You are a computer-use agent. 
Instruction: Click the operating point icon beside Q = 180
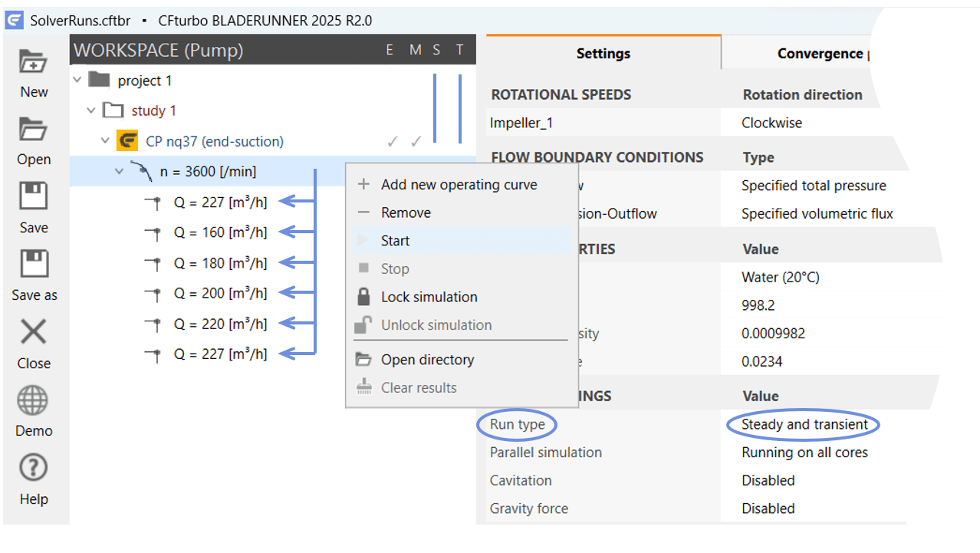click(x=154, y=263)
